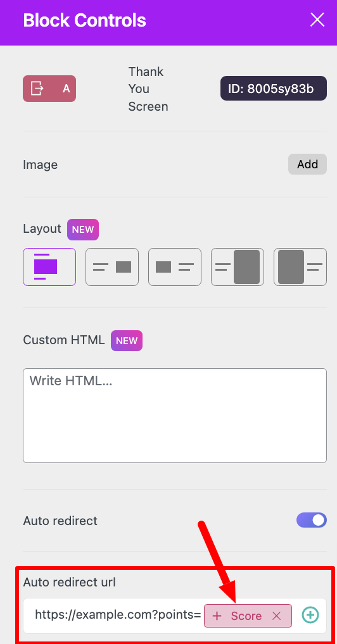Remove the Score tag with its X

277,616
